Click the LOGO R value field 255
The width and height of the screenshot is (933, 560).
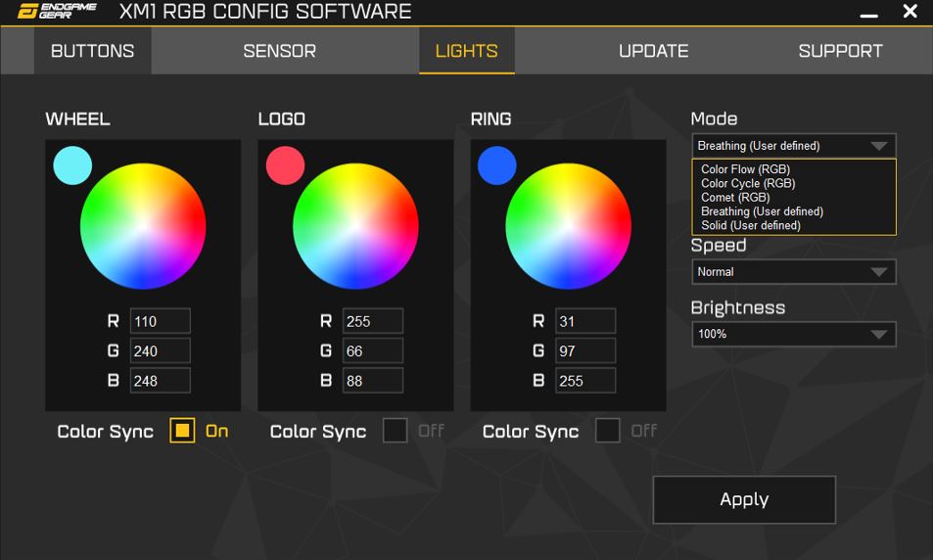372,321
